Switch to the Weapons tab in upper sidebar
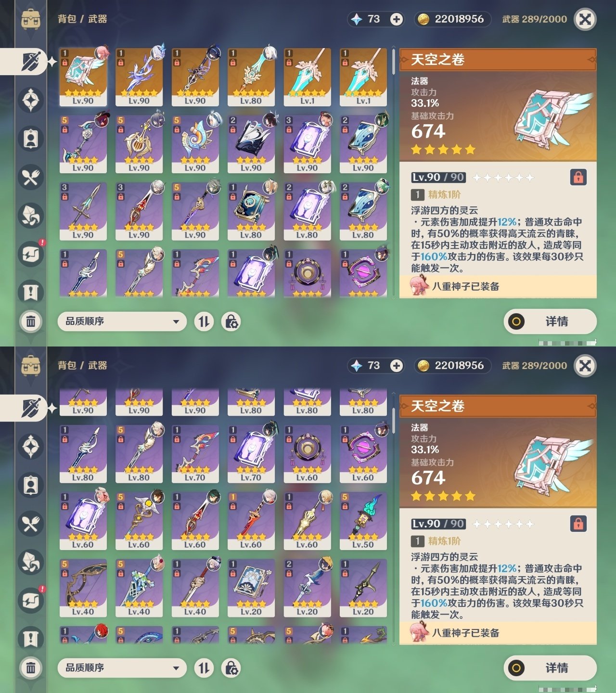This screenshot has height=693, width=616. pyautogui.click(x=31, y=62)
